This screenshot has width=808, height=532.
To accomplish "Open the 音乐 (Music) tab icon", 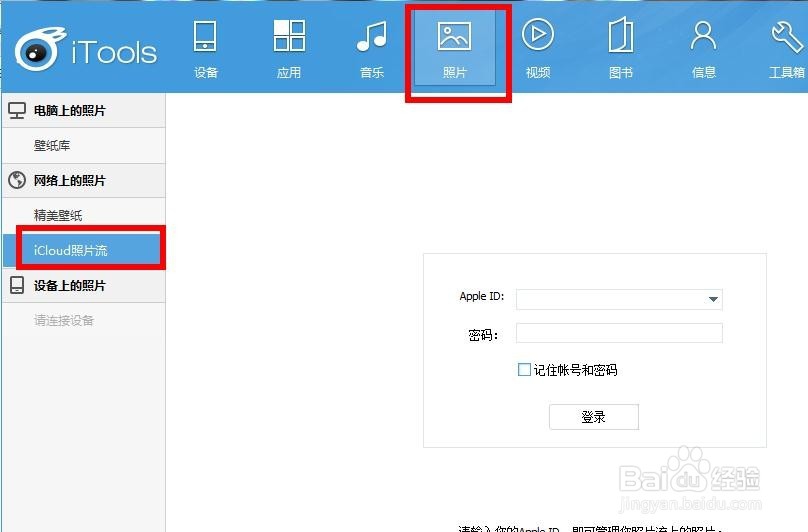I will coord(372,36).
